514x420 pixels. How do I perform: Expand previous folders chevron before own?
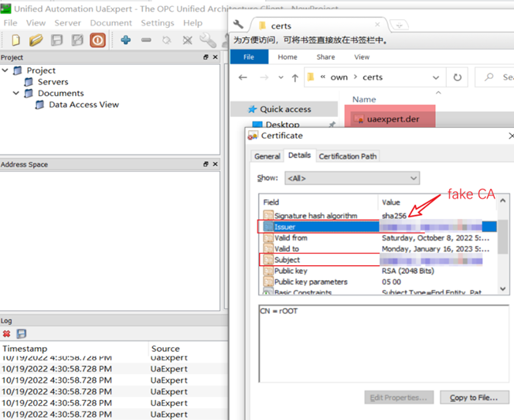tap(323, 77)
